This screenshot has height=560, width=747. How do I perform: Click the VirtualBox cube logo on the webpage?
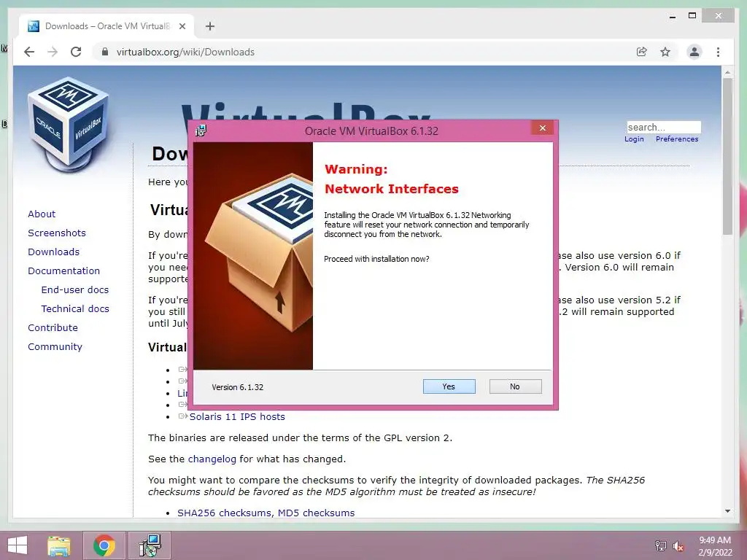pyautogui.click(x=68, y=125)
